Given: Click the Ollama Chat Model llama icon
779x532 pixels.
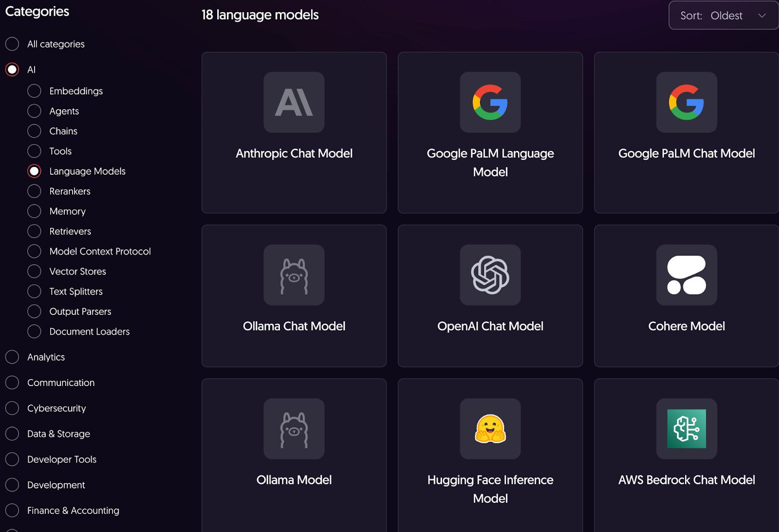Looking at the screenshot, I should 294,275.
